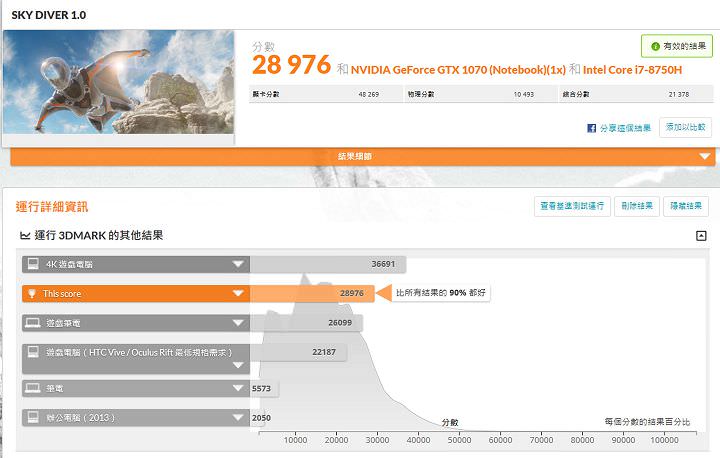The width and height of the screenshot is (720, 458).
Task: Click the chart icon next to 運行 3DMARK heading
Action: pos(25,236)
